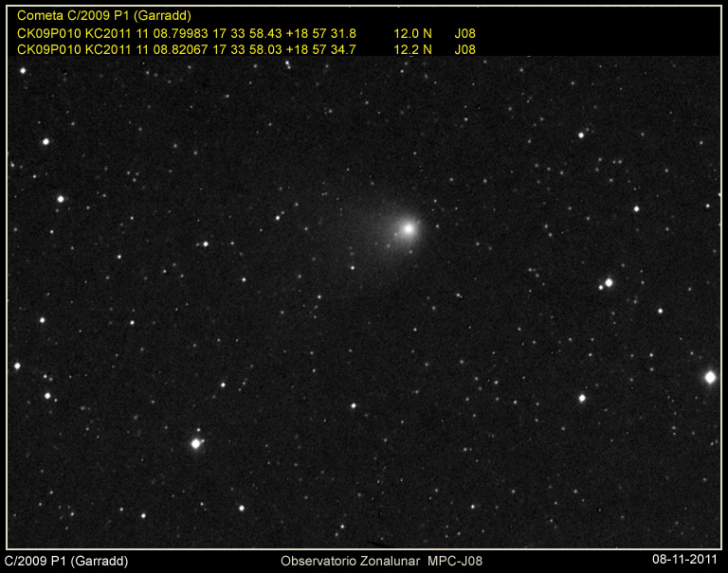Select the second astrometry line ending 34.7

[187, 49]
